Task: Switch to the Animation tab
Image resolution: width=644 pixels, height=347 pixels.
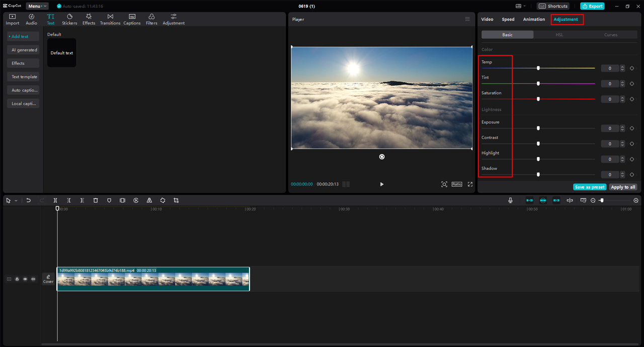Action: coord(534,19)
